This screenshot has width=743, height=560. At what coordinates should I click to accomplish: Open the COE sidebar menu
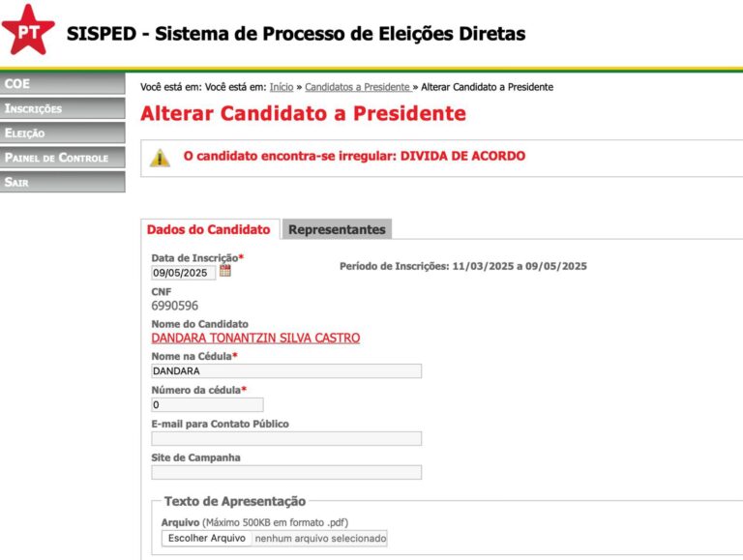[x=62, y=84]
